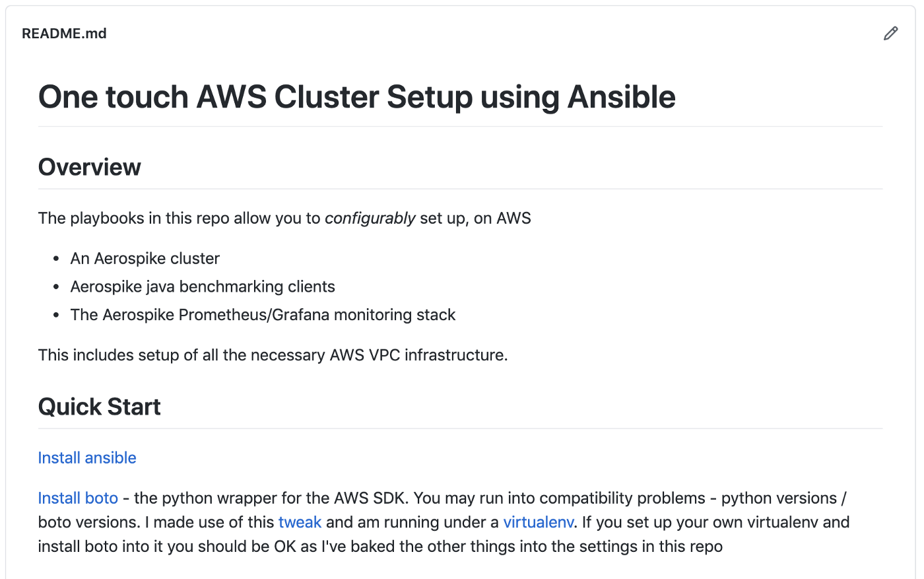Click the Prometheus/Grafana monitoring stack bullet

(x=263, y=315)
